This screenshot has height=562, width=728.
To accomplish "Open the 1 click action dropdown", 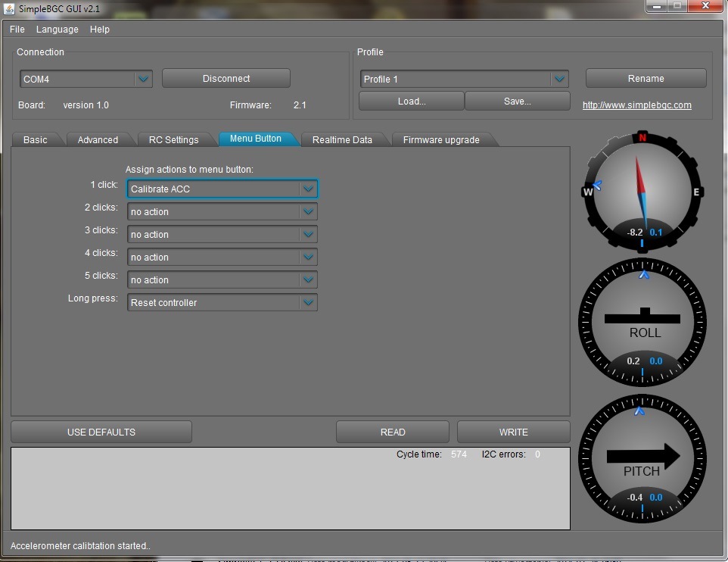I will tap(222, 189).
